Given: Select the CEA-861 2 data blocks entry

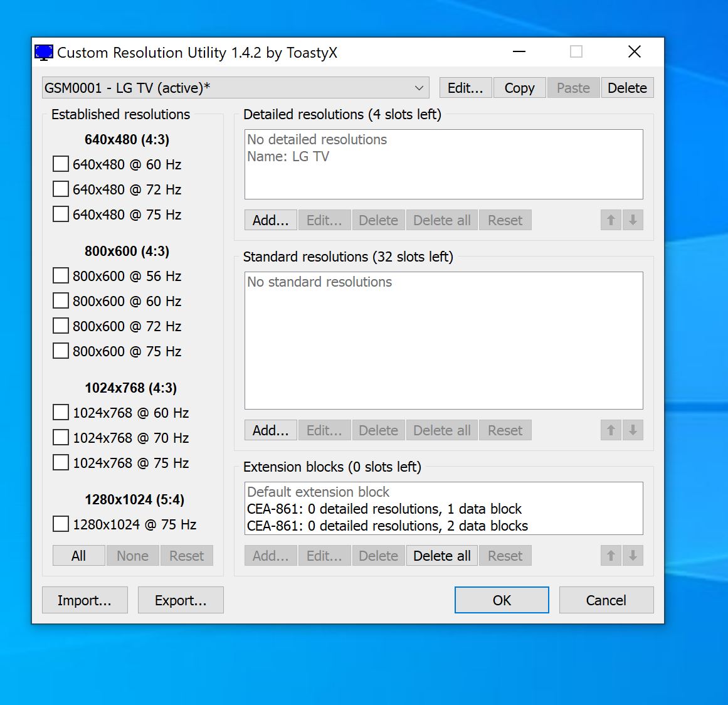Looking at the screenshot, I should click(x=387, y=526).
